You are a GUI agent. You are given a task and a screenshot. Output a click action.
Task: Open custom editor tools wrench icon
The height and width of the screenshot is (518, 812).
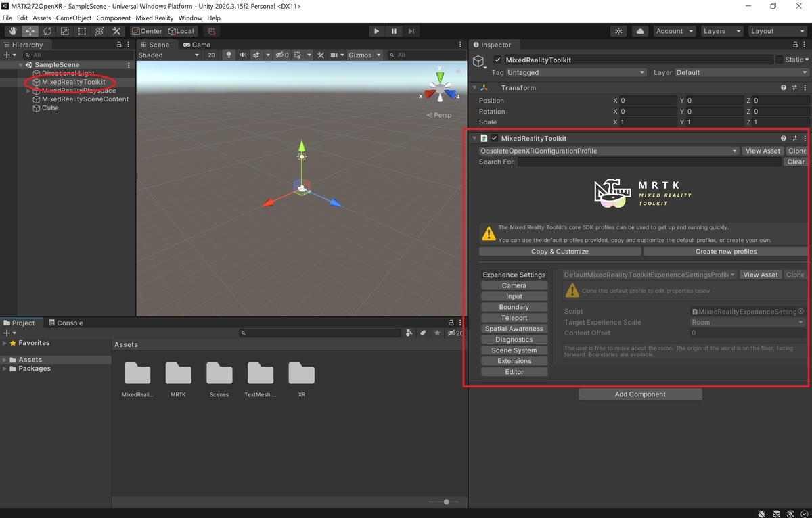116,31
